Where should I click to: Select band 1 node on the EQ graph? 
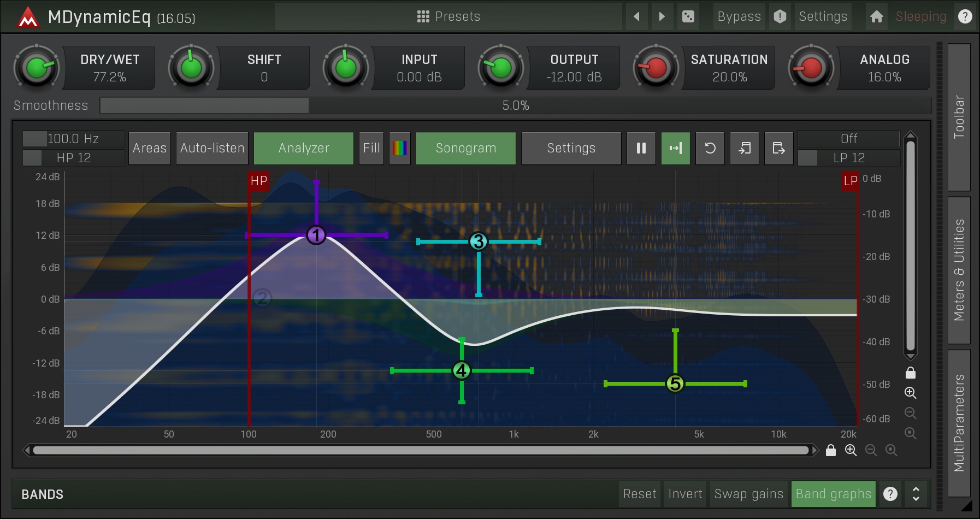316,235
